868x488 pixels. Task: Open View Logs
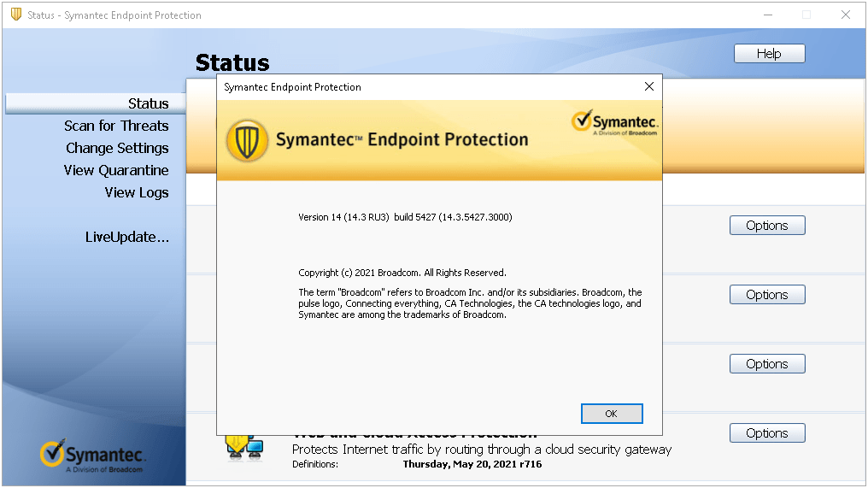click(x=137, y=192)
